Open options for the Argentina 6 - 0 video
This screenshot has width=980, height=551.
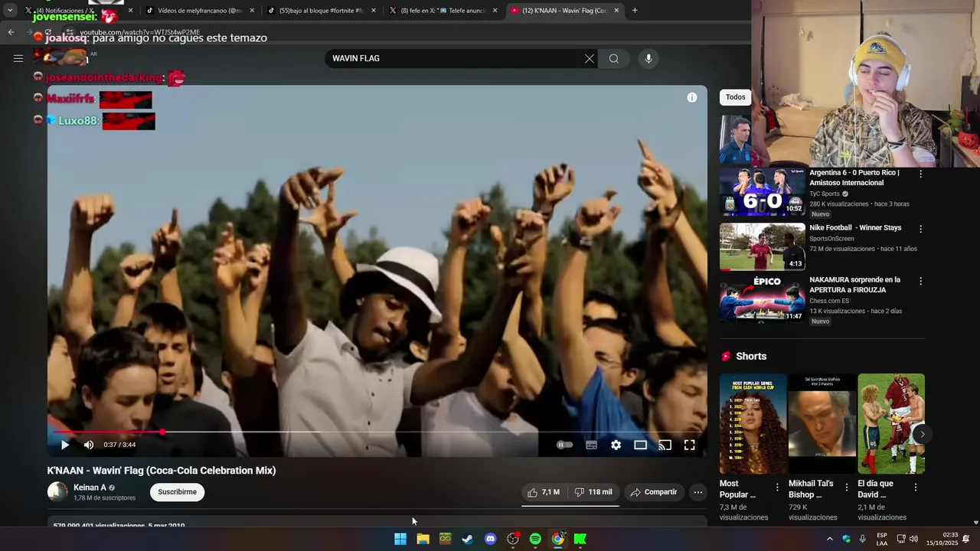pos(920,174)
